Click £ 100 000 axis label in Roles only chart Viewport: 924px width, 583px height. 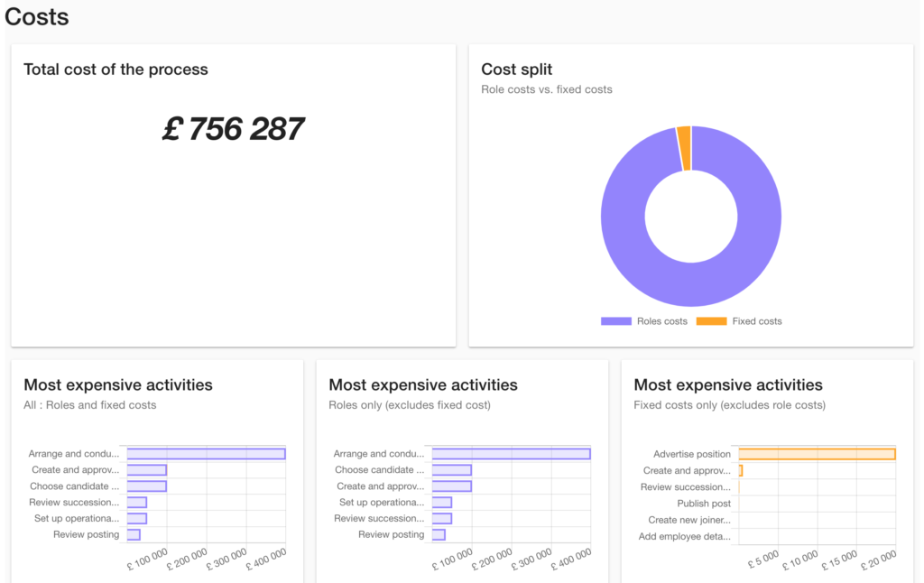(453, 559)
